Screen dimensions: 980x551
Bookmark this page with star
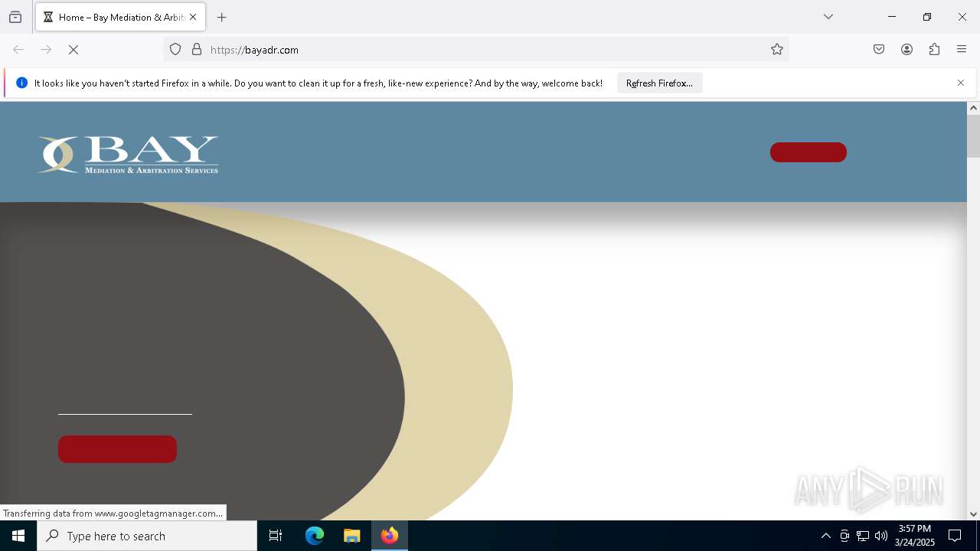(x=777, y=50)
